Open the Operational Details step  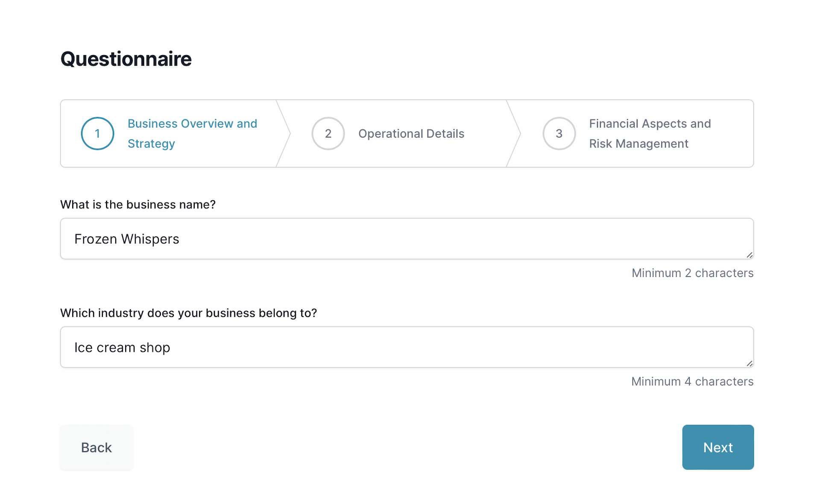pos(411,133)
